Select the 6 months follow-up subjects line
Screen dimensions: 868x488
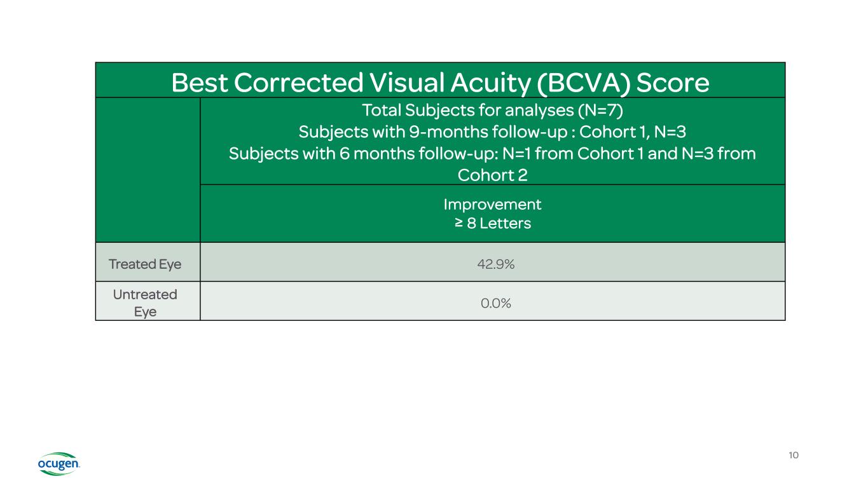pyautogui.click(x=492, y=154)
